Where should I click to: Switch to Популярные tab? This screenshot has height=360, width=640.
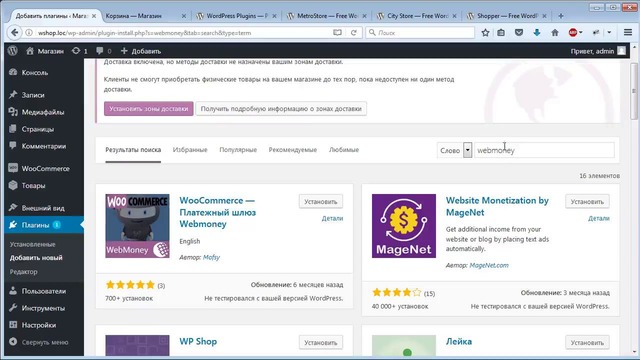238,150
